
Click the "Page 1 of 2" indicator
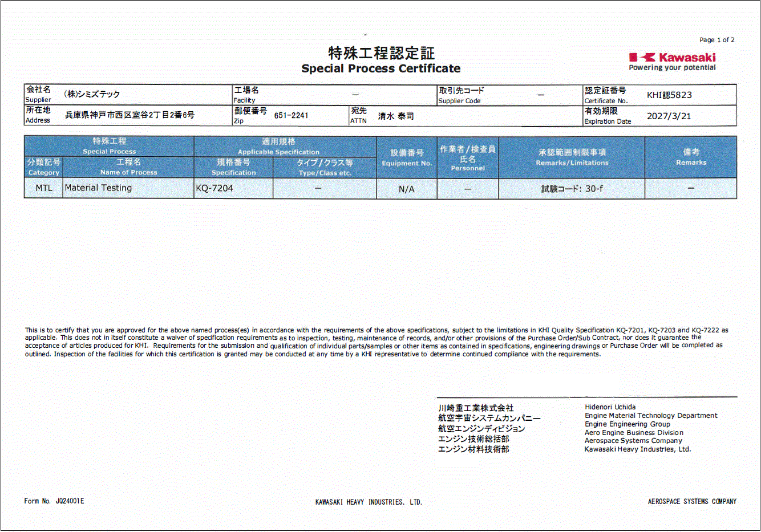coord(717,40)
